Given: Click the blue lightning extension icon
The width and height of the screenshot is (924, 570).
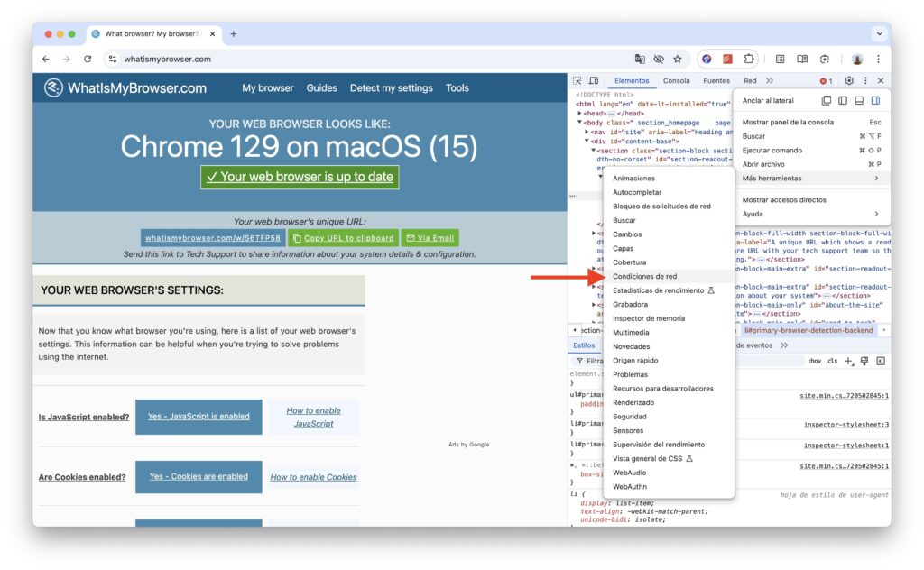Looking at the screenshot, I should [707, 59].
